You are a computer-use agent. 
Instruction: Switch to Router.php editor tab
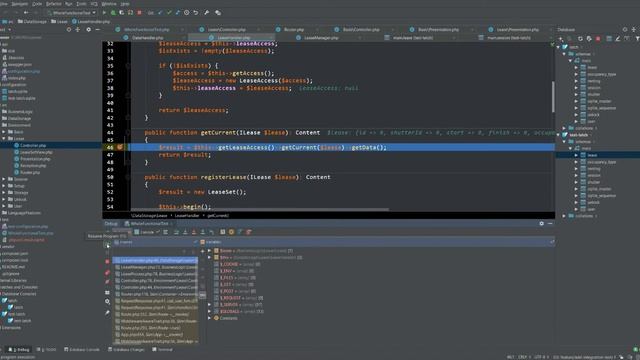(x=293, y=29)
